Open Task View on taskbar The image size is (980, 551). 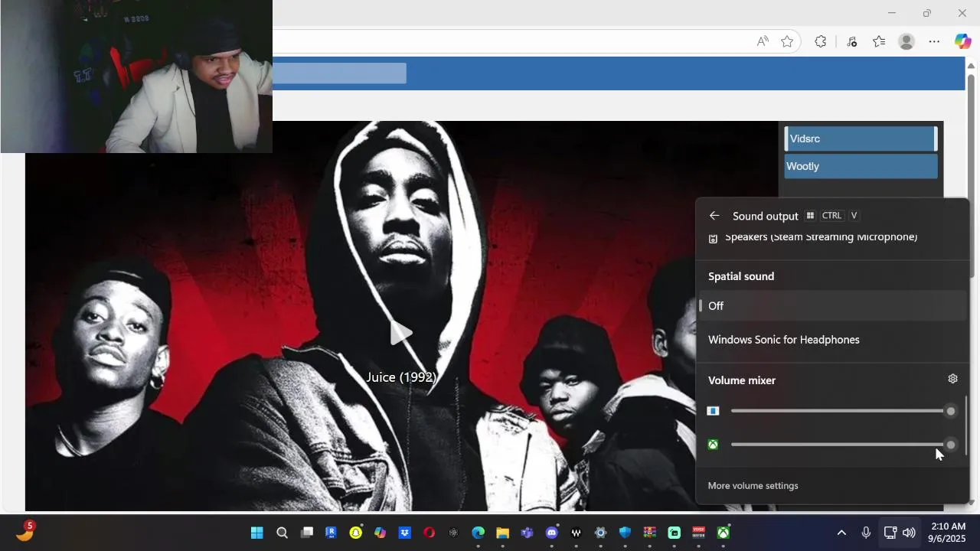pos(307,533)
